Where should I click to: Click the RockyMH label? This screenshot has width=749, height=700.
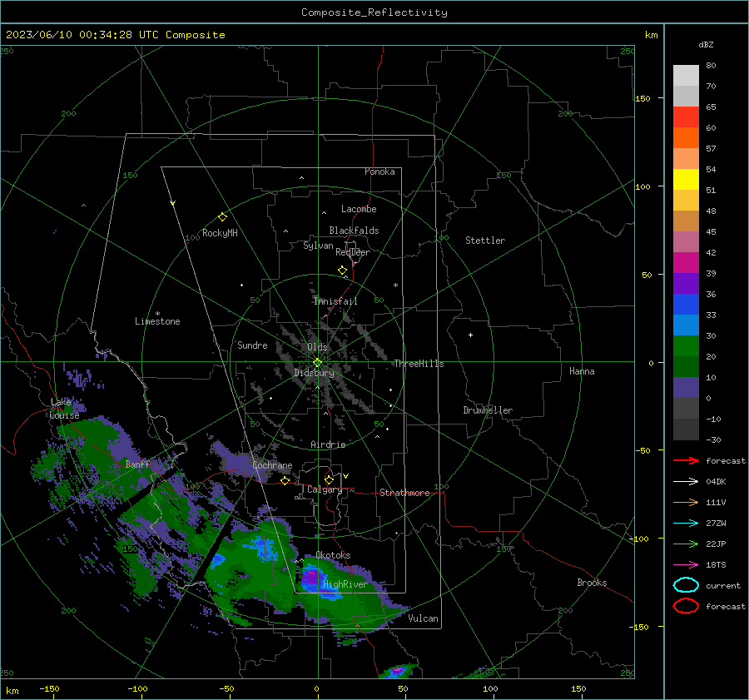pos(220,233)
